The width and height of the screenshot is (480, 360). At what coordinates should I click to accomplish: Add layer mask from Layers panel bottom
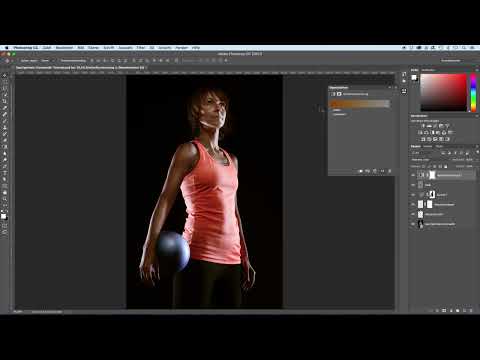pyautogui.click(x=444, y=310)
